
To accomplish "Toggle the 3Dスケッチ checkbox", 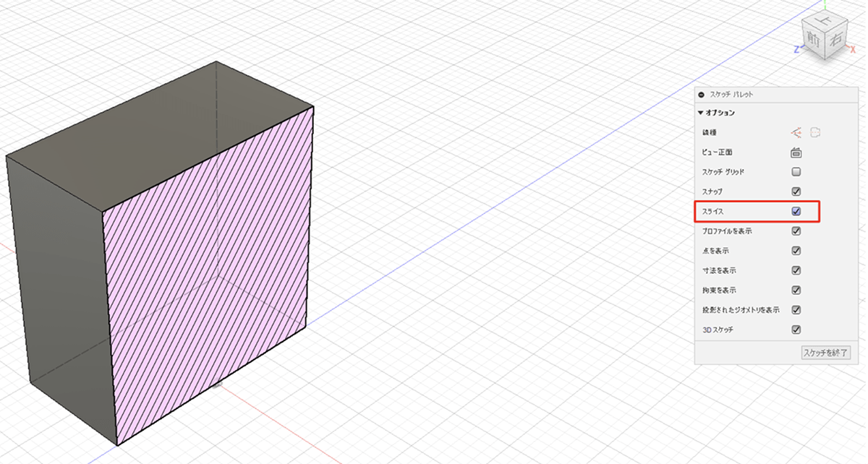I will (796, 330).
